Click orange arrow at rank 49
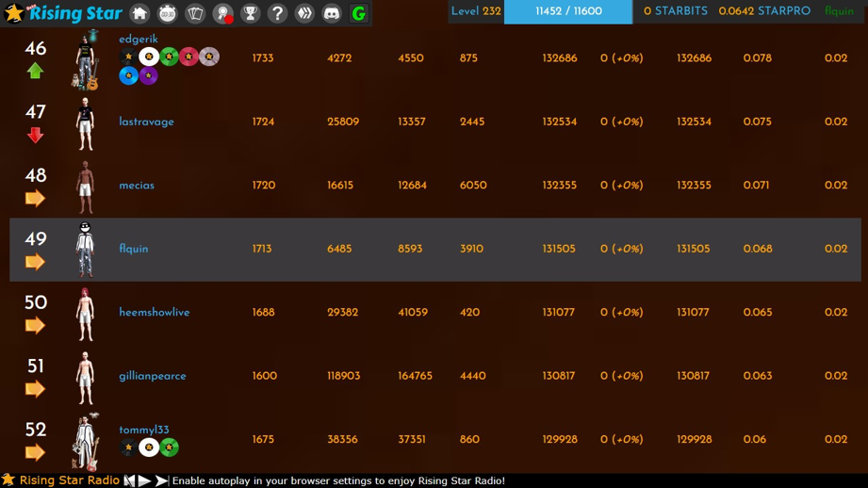The width and height of the screenshot is (868, 488). [35, 262]
